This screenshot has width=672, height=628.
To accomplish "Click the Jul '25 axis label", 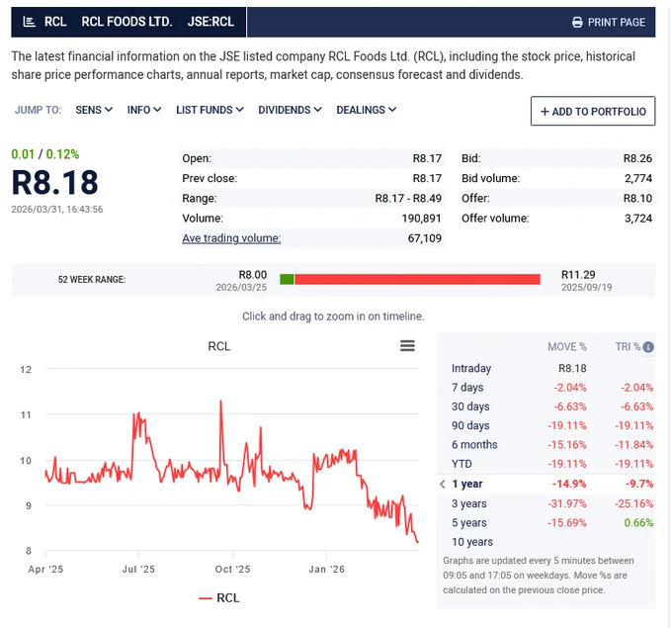I will pyautogui.click(x=138, y=570).
